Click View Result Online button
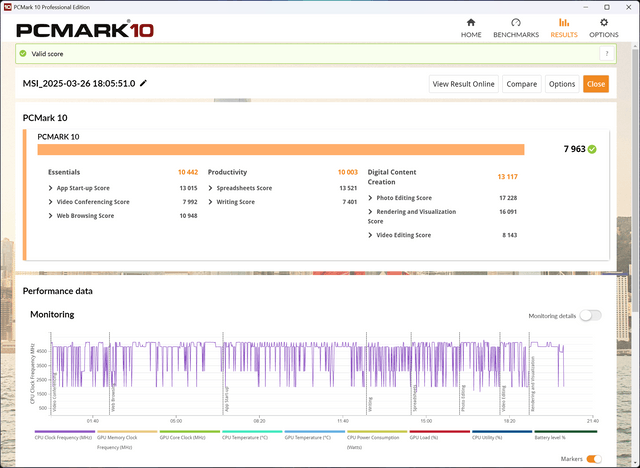640x468 pixels. (x=463, y=84)
